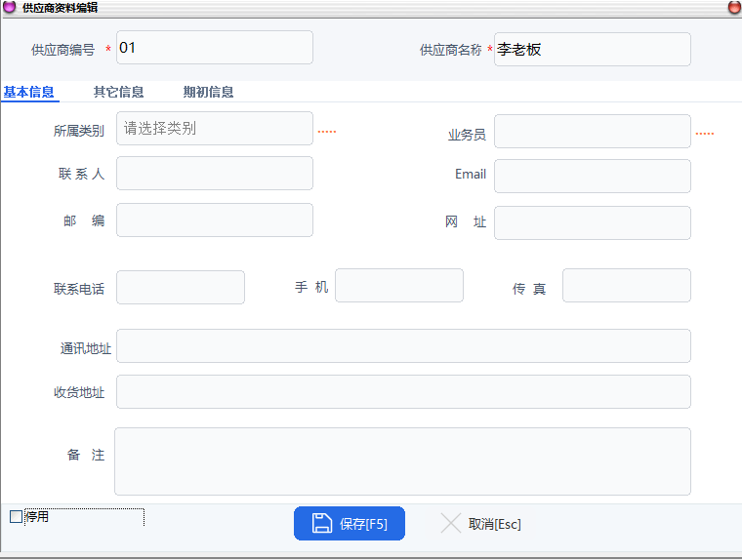Focus the 供应商名称 text field
742x560 pixels.
(x=592, y=49)
